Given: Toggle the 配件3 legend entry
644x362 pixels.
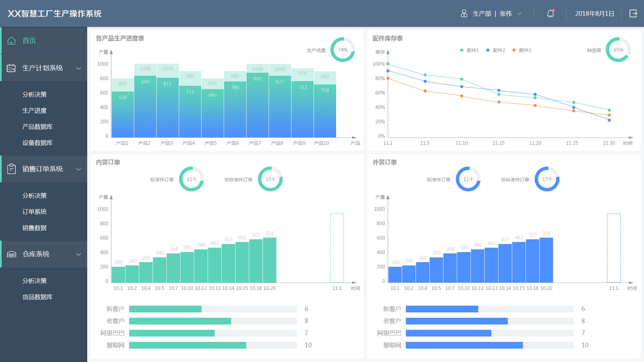Looking at the screenshot, I should (521, 50).
